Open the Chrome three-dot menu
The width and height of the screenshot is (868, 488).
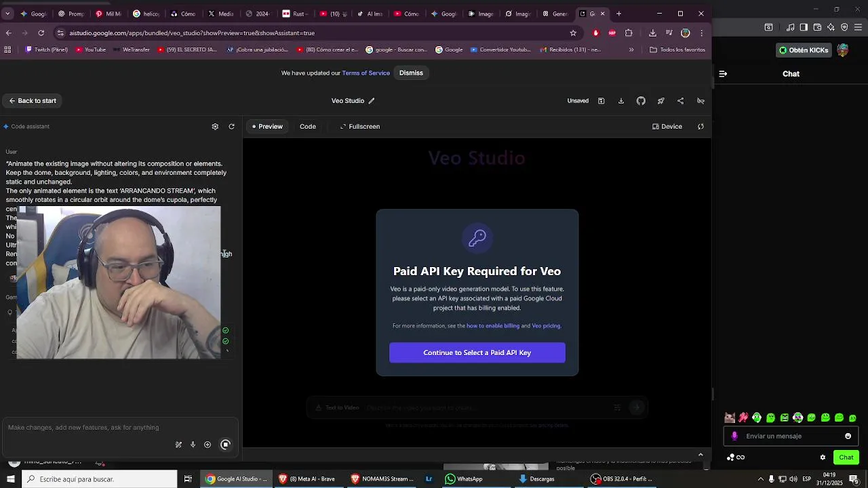[x=702, y=33]
